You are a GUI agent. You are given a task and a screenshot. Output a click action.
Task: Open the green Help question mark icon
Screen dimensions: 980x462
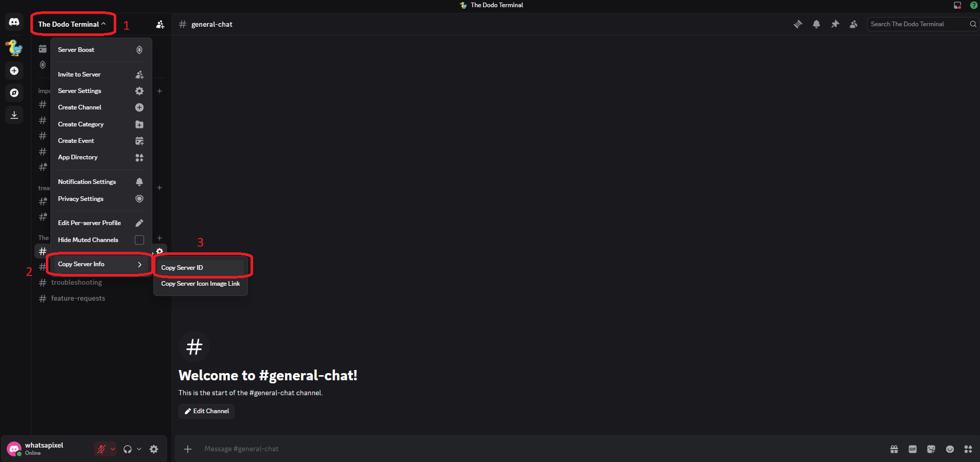coord(974,5)
